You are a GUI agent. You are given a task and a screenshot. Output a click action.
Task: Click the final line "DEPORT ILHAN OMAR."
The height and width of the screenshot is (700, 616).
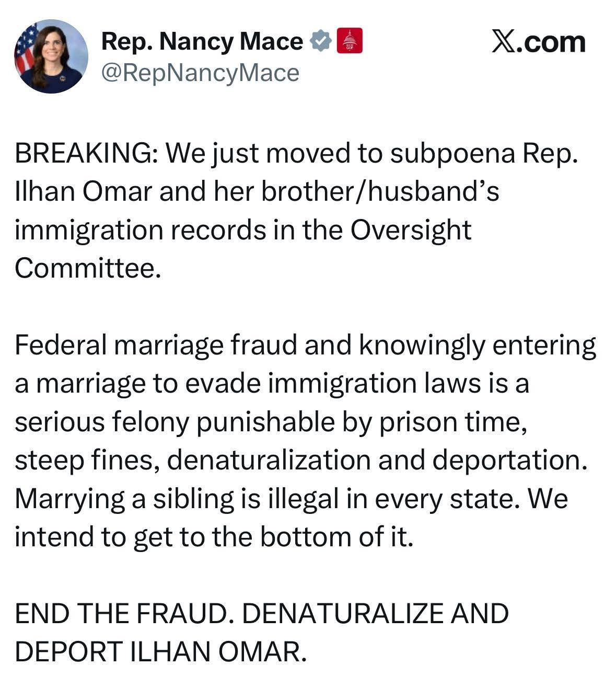point(160,651)
